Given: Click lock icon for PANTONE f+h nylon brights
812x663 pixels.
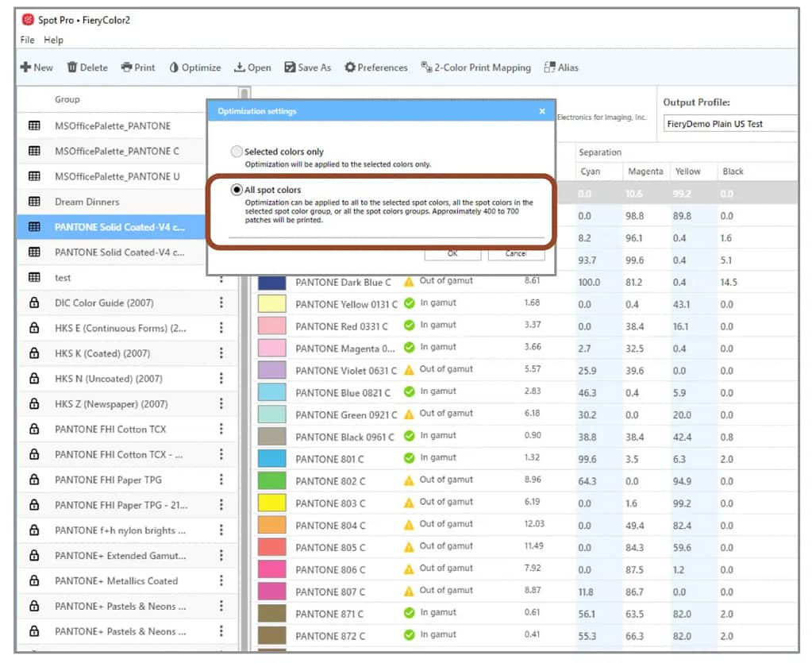Looking at the screenshot, I should tap(34, 530).
